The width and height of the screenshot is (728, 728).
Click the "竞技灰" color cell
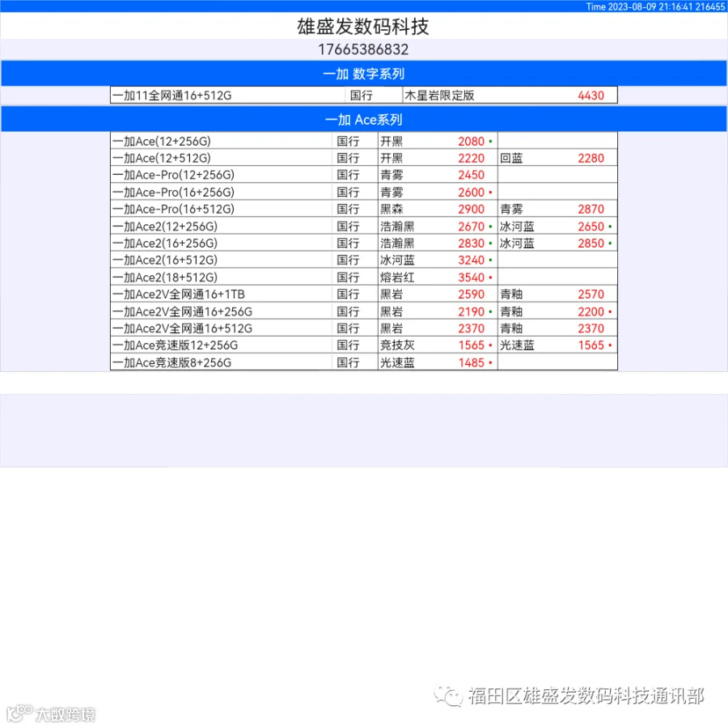[397, 345]
